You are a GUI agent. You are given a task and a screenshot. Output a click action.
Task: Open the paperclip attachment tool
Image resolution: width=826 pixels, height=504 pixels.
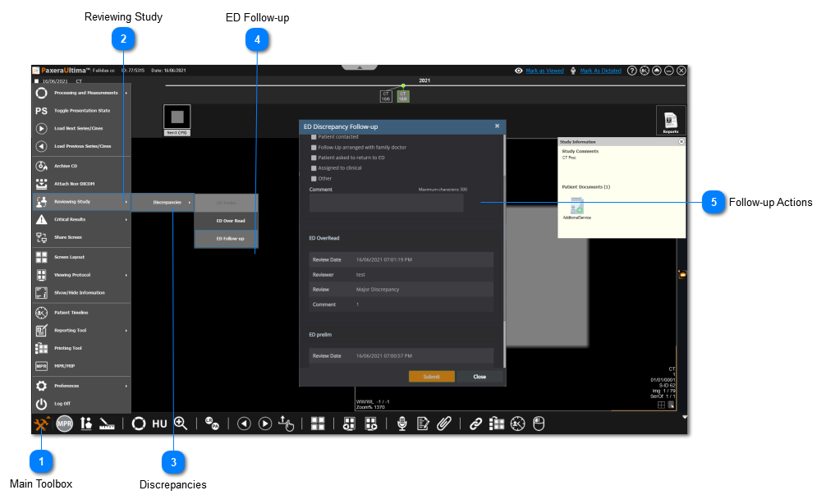point(444,424)
